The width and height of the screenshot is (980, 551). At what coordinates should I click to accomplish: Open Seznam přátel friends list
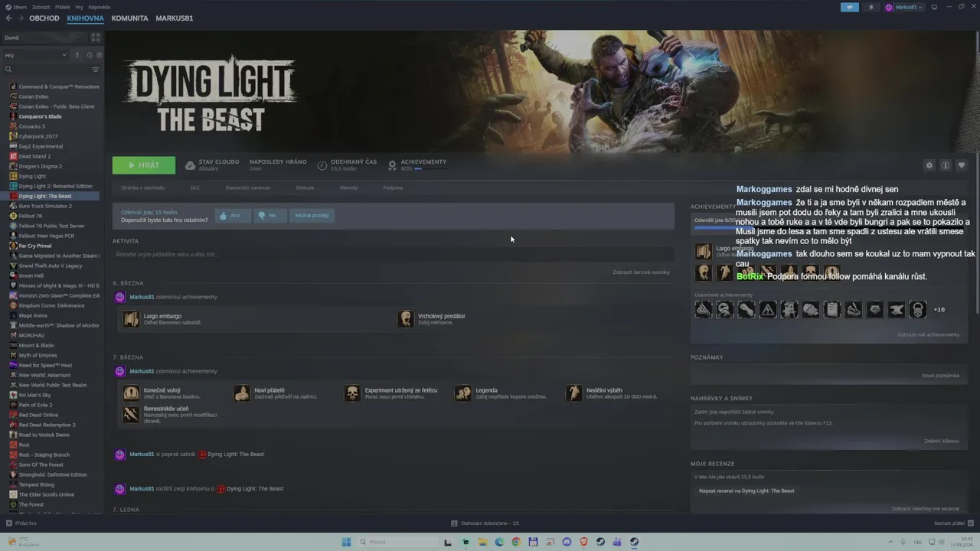coord(953,523)
